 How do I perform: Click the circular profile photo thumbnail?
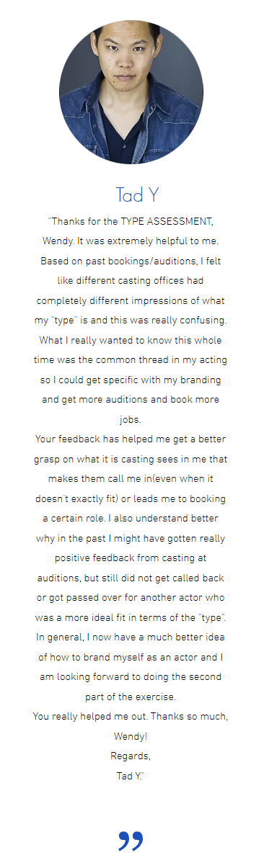coord(131,91)
